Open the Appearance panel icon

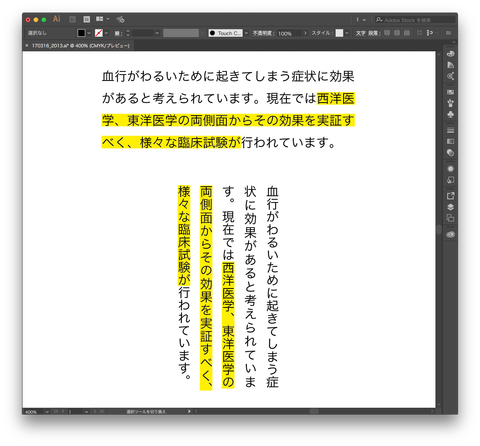(x=450, y=169)
